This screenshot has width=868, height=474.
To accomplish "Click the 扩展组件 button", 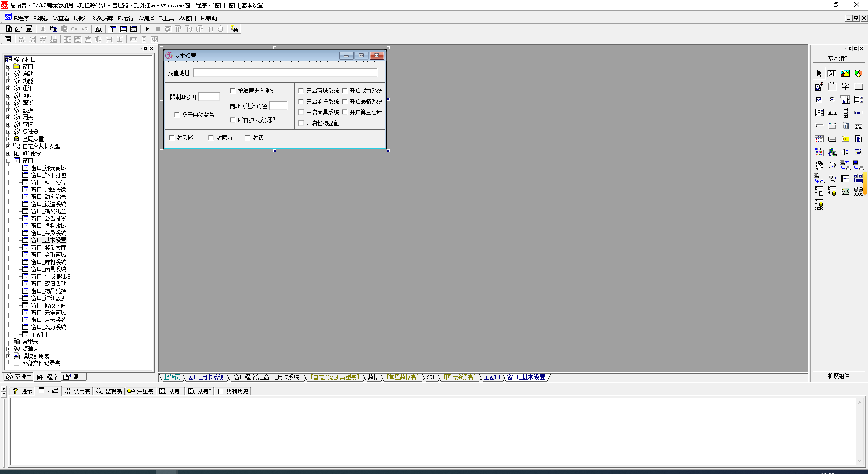I will click(838, 376).
